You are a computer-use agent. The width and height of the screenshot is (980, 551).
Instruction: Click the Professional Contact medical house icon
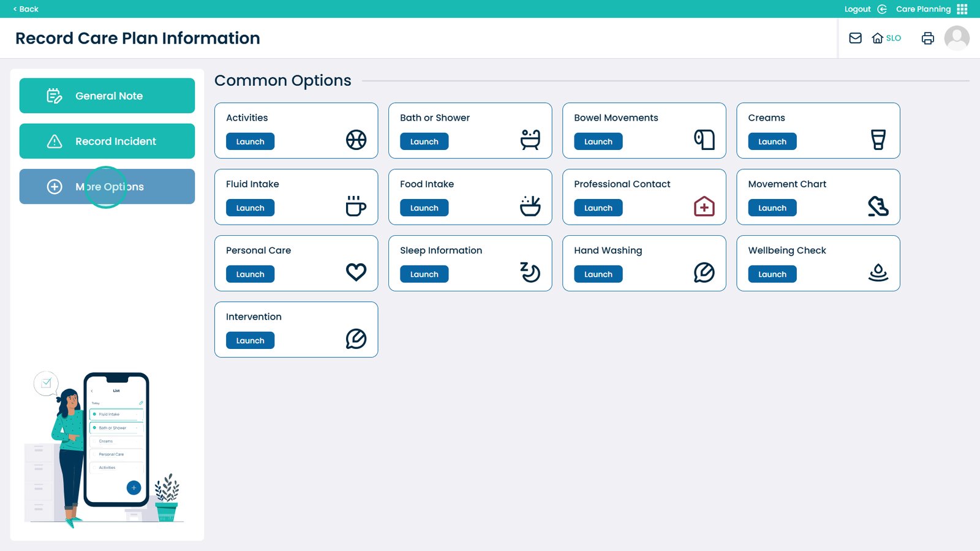point(704,206)
